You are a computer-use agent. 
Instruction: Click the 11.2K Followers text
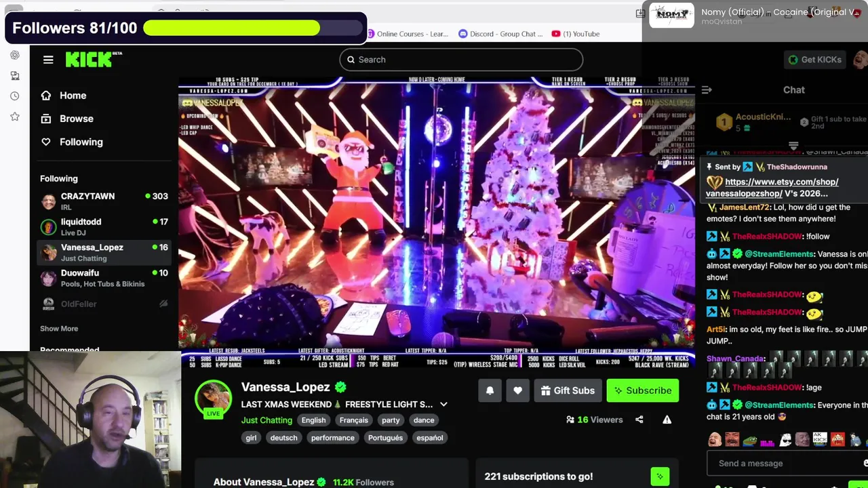pos(363,483)
